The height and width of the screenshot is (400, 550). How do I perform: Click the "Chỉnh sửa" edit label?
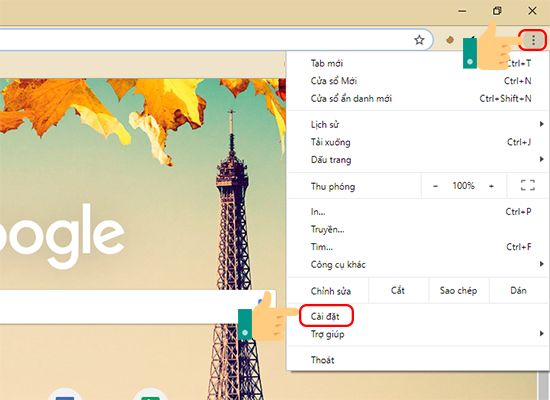pyautogui.click(x=331, y=291)
